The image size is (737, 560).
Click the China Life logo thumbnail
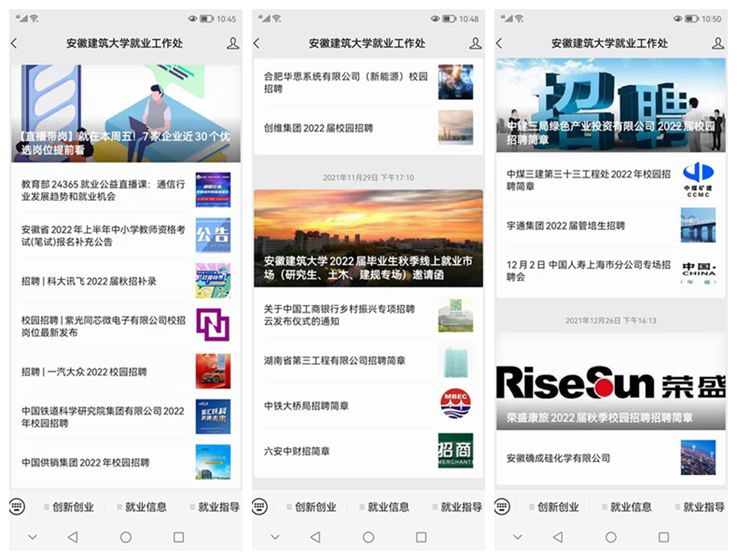coord(698,270)
